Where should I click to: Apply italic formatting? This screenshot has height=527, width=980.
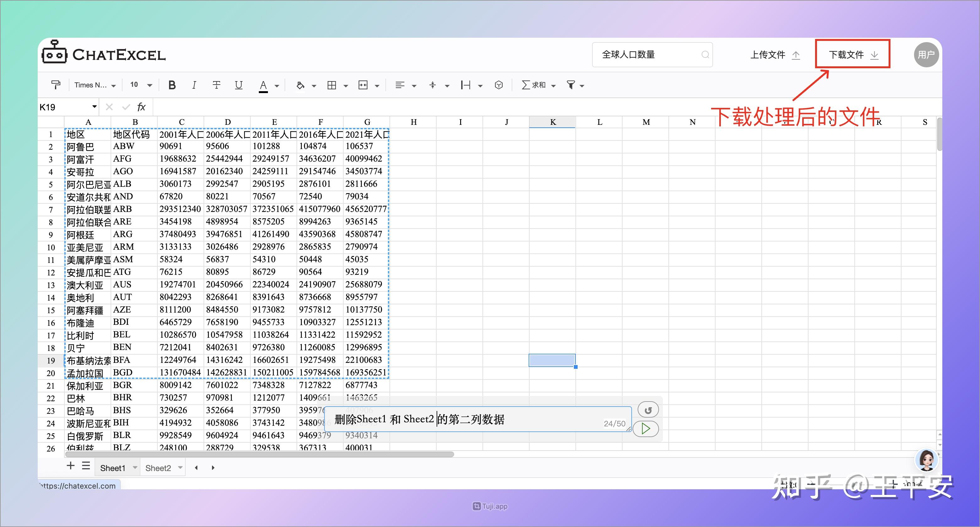tap(194, 85)
